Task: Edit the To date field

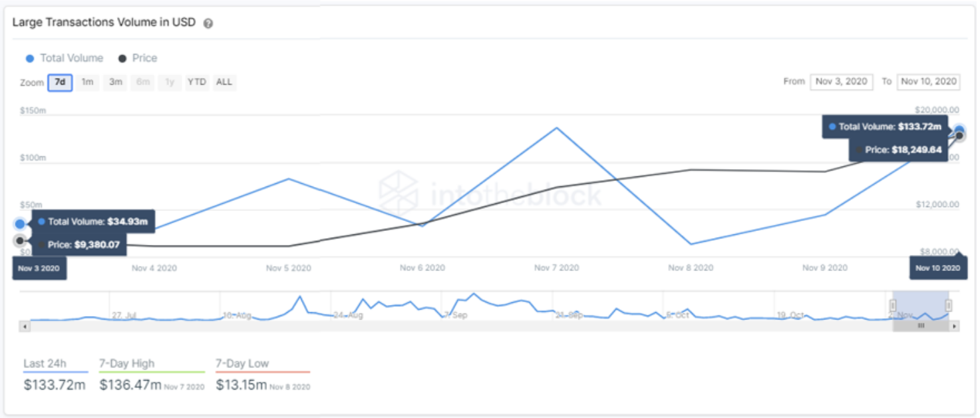Action: click(929, 81)
